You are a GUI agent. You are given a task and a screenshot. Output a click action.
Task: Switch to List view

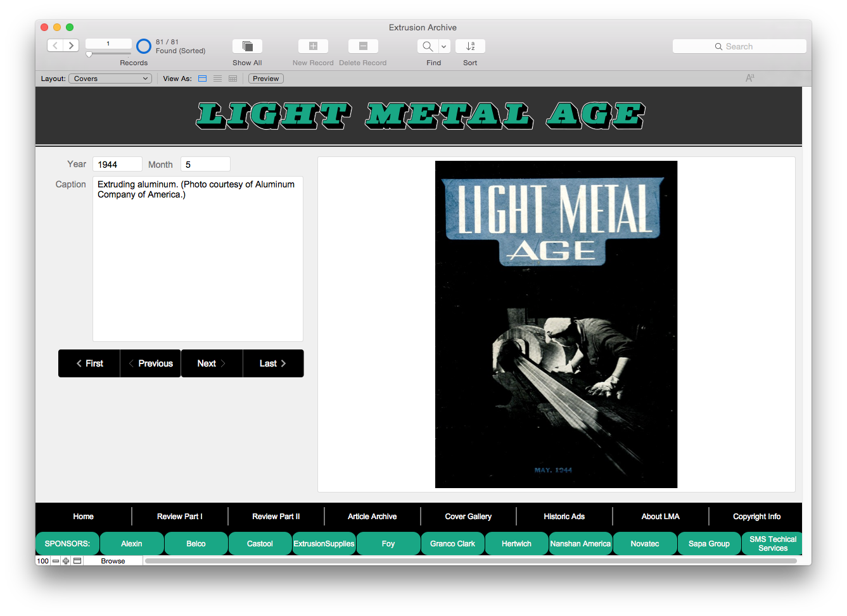click(x=218, y=79)
